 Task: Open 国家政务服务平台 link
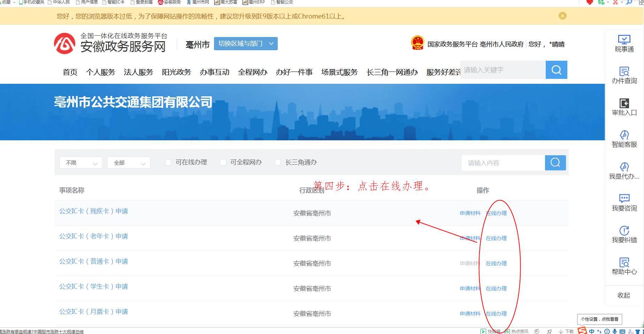click(x=452, y=44)
